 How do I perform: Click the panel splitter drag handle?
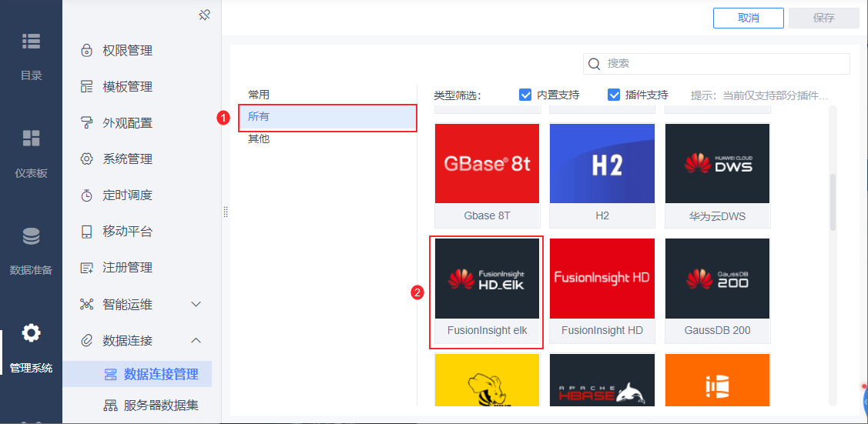pyautogui.click(x=226, y=212)
